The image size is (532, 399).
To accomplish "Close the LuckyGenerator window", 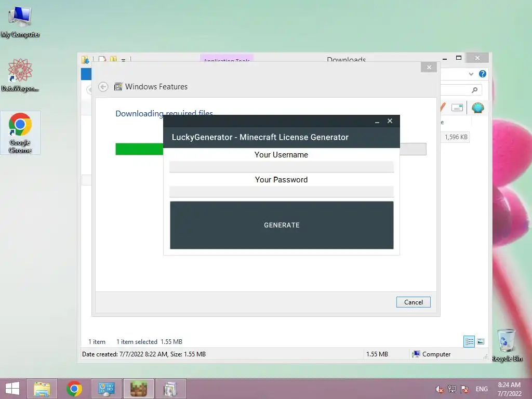I will [x=390, y=121].
